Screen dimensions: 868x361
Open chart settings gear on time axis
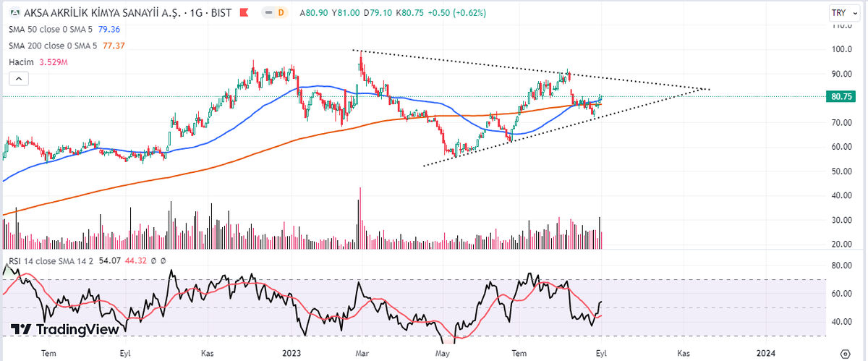846,353
